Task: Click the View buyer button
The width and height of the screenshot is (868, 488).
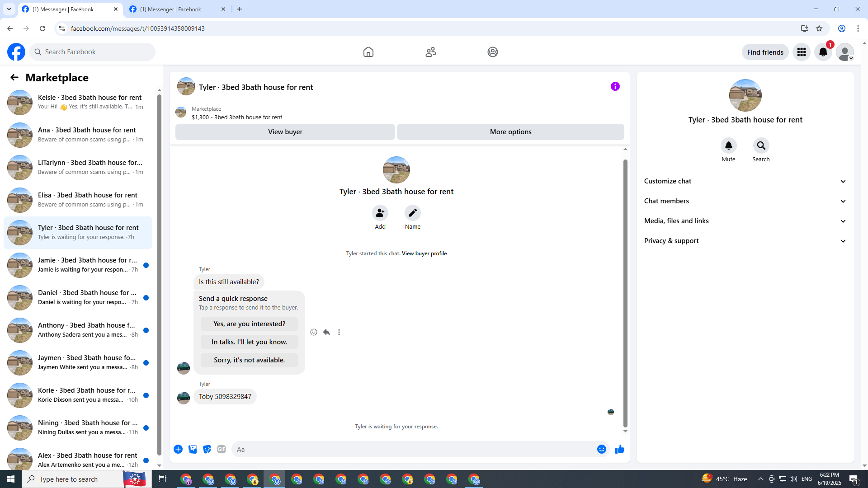Action: point(285,132)
